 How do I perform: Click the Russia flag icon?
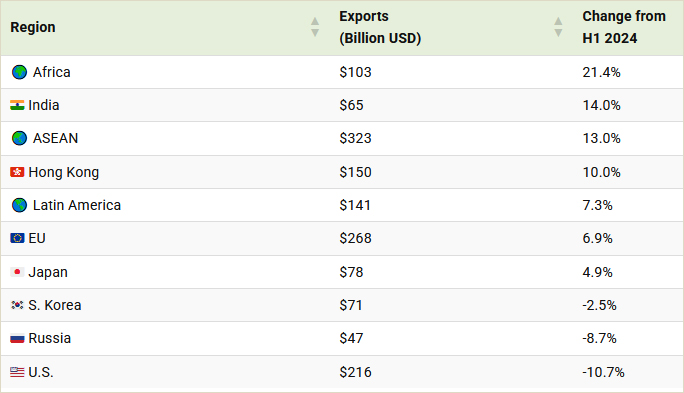pyautogui.click(x=17, y=338)
